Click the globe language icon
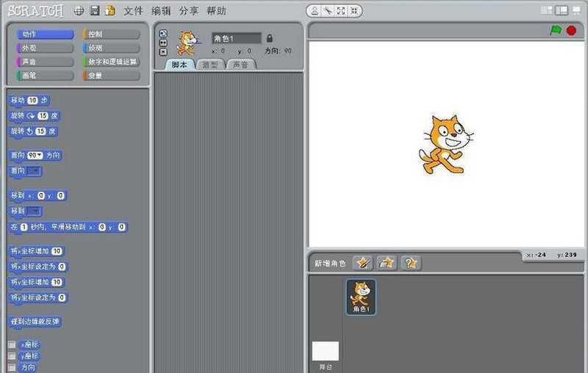Screen dimensions: 588x373 pyautogui.click(x=79, y=11)
